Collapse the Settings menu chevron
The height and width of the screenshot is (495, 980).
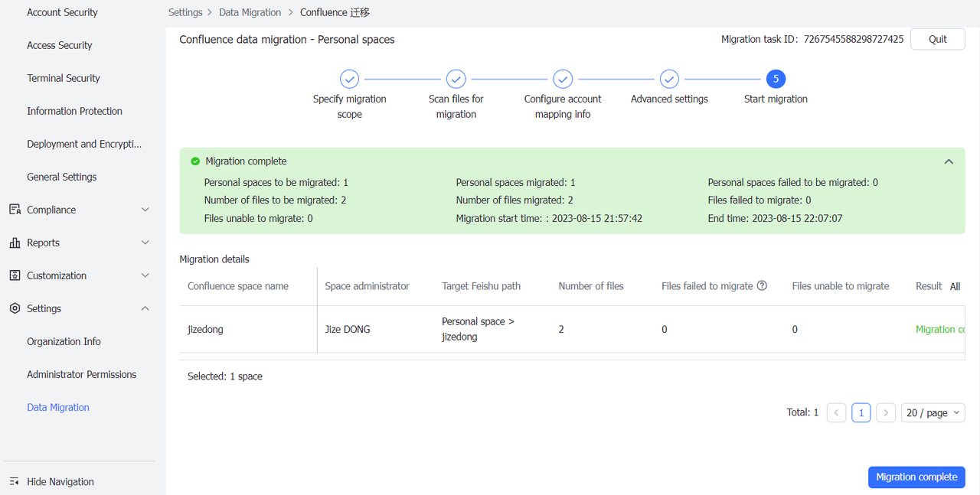(145, 308)
